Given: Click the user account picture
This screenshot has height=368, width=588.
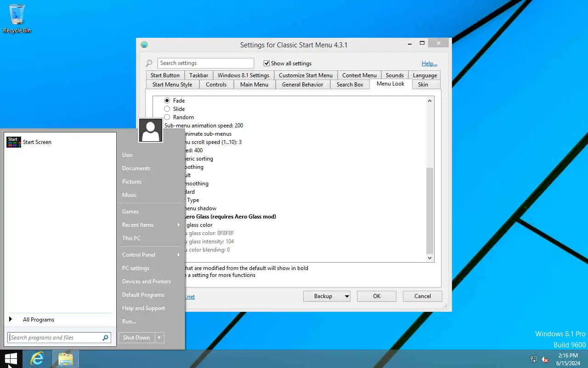Looking at the screenshot, I should 151,131.
